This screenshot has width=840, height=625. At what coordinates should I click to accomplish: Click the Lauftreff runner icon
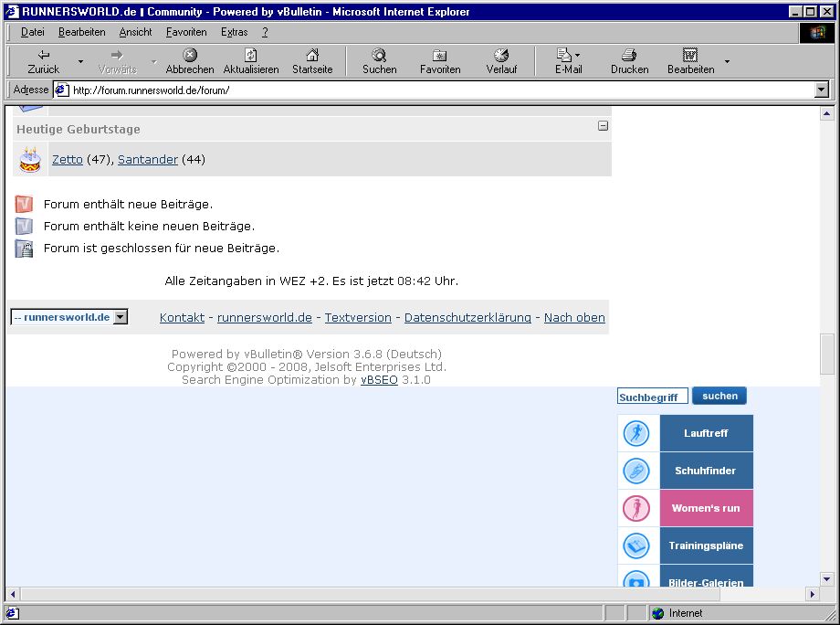637,433
